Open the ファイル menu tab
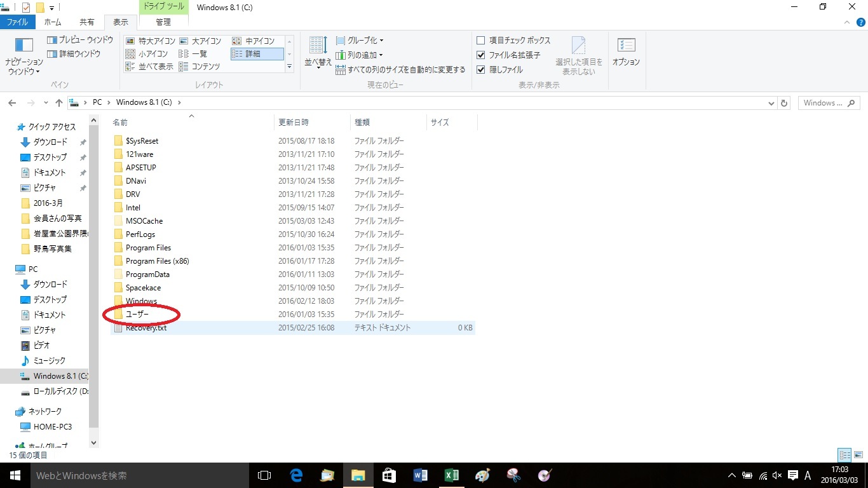 [x=17, y=22]
